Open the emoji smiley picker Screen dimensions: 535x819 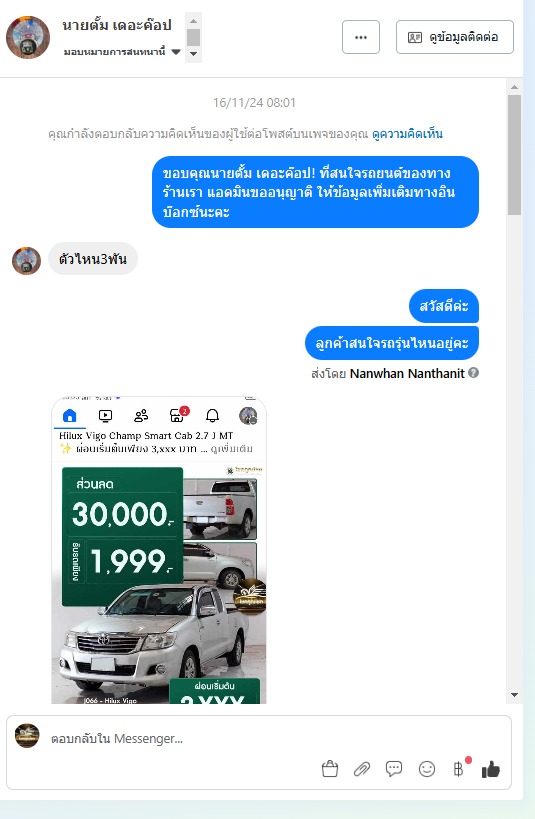coord(427,769)
